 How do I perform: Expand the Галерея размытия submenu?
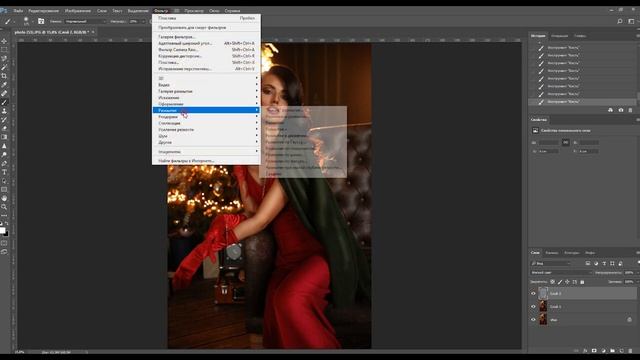[206, 91]
